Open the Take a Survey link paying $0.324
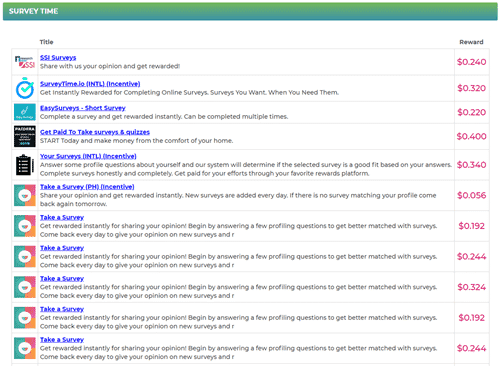 (62, 278)
